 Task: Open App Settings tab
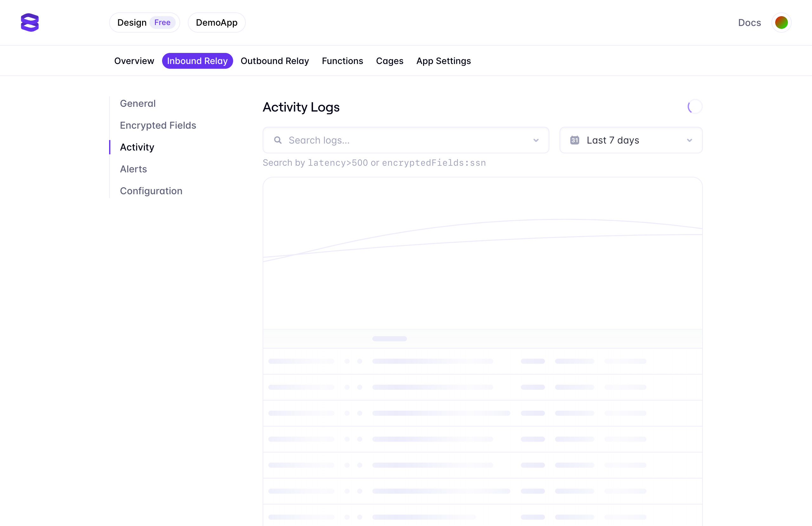443,61
